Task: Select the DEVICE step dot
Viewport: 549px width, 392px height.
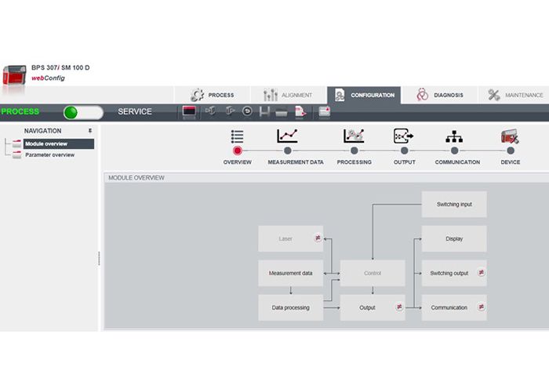Action: pyautogui.click(x=511, y=151)
